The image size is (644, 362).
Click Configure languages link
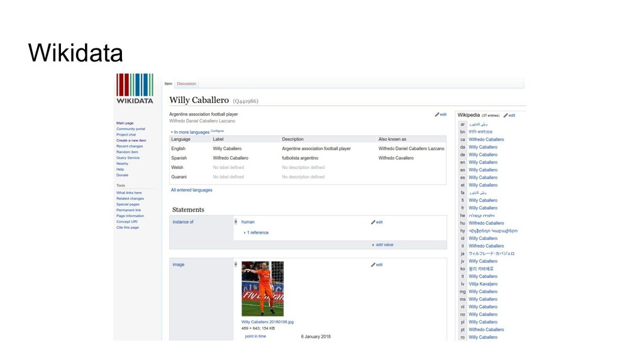217,131
